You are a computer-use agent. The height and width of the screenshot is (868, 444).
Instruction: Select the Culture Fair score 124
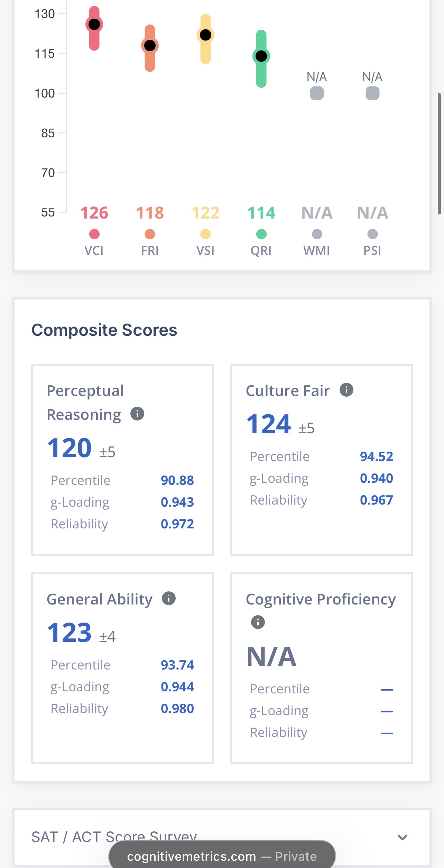(x=269, y=424)
